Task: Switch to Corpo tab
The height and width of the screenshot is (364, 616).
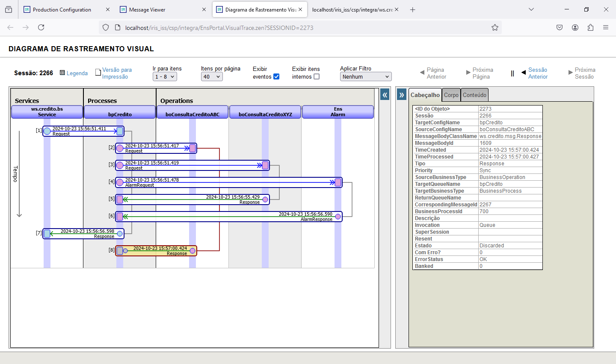Action: click(451, 95)
